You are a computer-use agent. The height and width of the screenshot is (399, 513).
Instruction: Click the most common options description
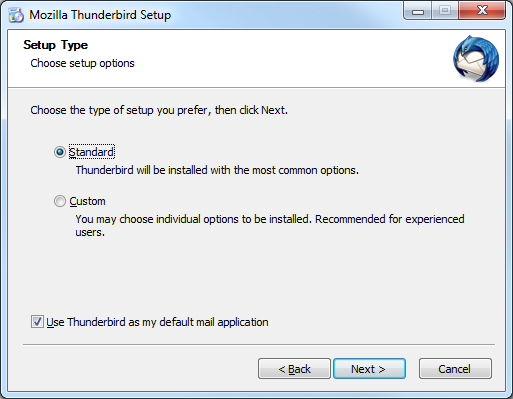point(217,170)
